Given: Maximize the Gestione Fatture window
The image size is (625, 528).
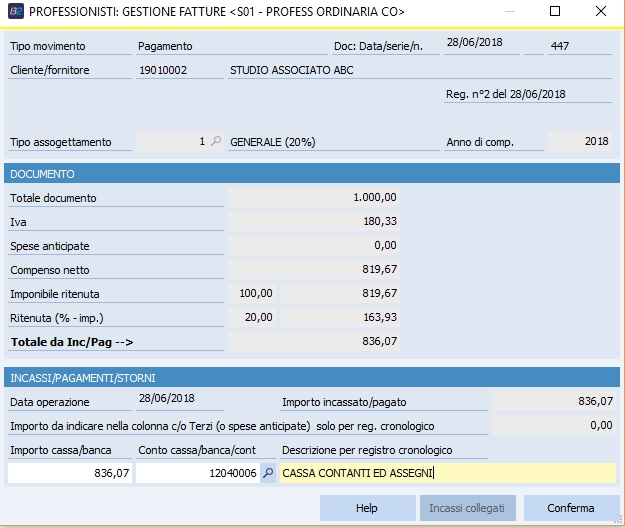Looking at the screenshot, I should [556, 12].
